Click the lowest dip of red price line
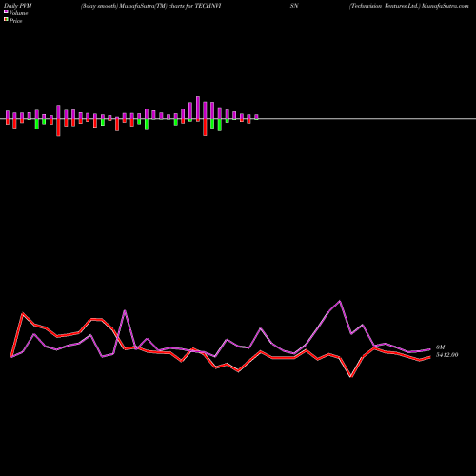 [x=351, y=377]
